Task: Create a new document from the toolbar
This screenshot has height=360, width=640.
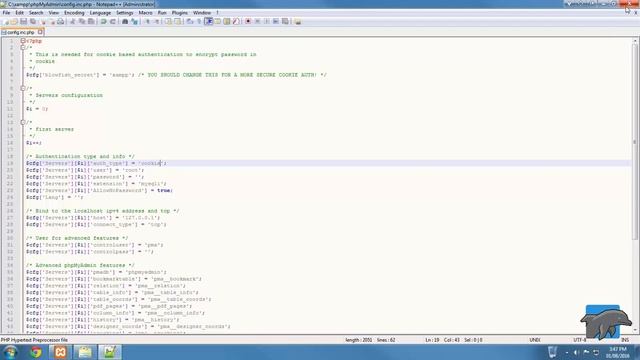Action: click(x=6, y=21)
